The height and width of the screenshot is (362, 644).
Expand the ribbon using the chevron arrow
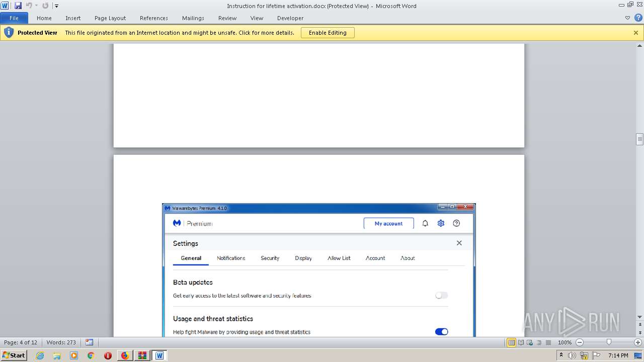[x=627, y=18]
